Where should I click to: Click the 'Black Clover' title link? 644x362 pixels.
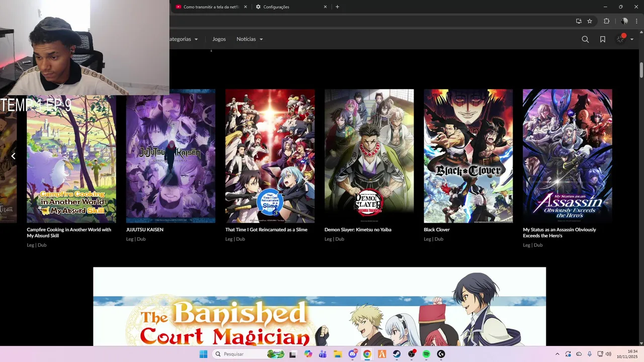437,230
